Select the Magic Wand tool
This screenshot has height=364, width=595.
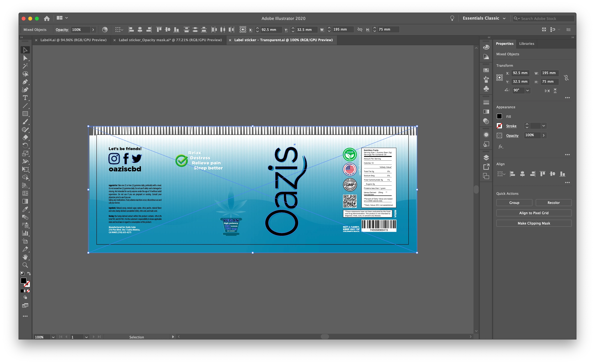pyautogui.click(x=25, y=66)
